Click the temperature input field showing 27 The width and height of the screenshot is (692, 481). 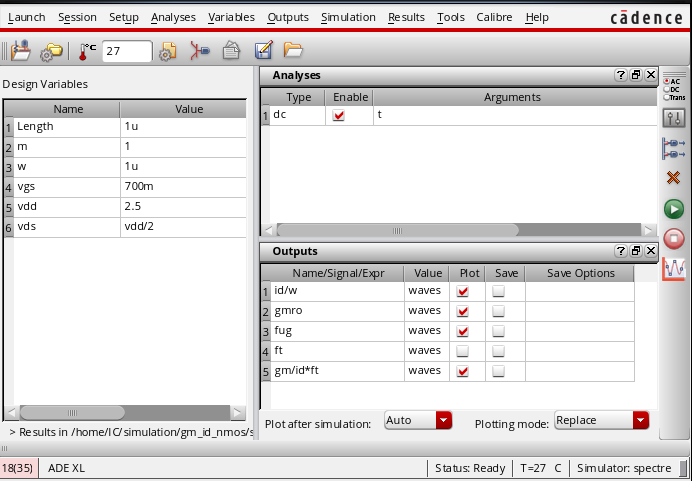[x=127, y=51]
